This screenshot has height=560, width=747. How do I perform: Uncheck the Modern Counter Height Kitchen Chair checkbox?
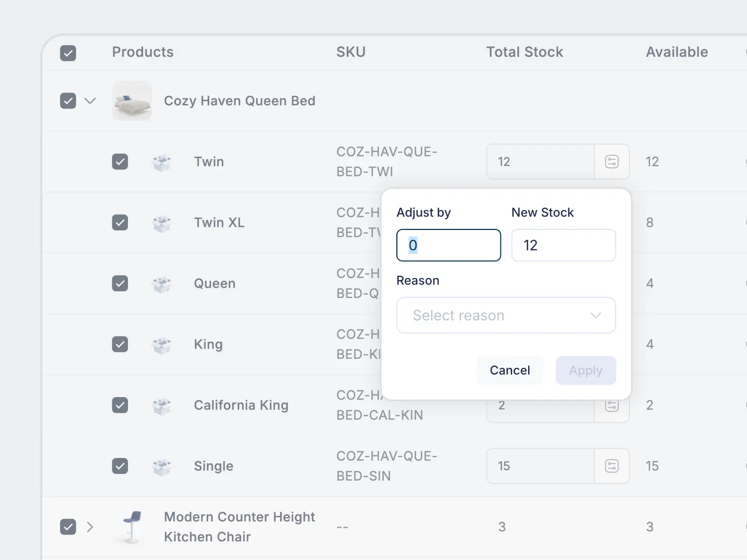(x=68, y=526)
